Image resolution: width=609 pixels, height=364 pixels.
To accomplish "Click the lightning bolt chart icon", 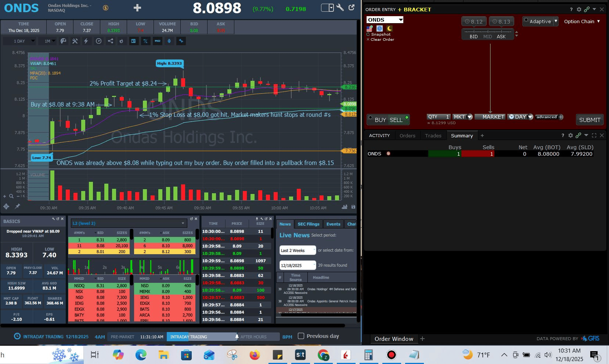I will [86, 41].
